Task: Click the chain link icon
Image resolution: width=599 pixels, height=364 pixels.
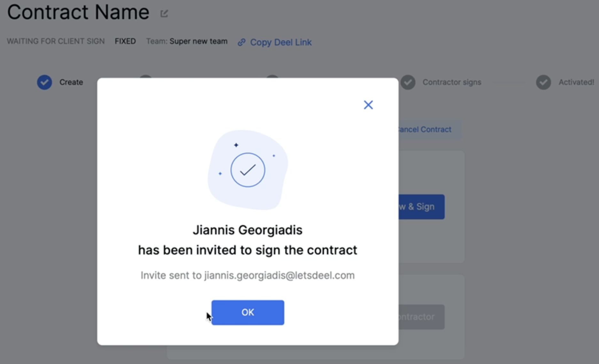Action: point(241,42)
